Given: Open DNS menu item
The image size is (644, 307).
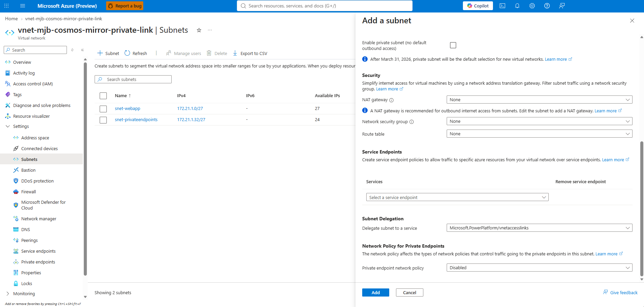Looking at the screenshot, I should coord(26,229).
